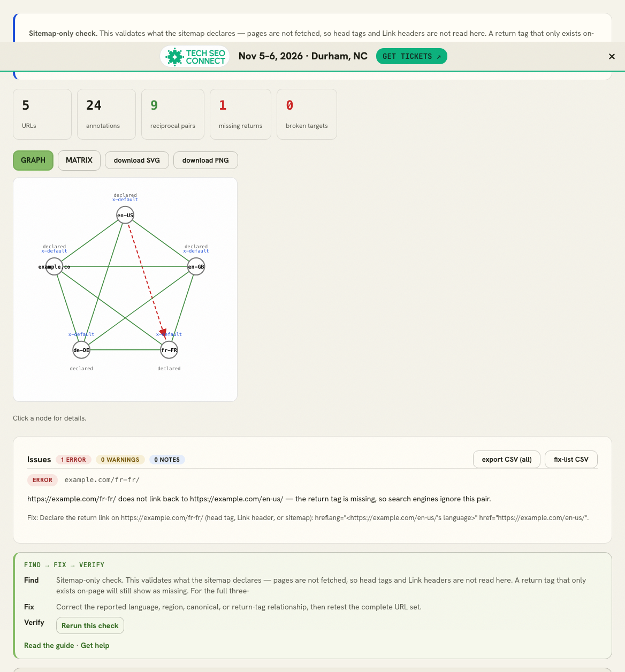Click the Tech SEO Connect logo
Screen dimensions: 625x672
195,56
